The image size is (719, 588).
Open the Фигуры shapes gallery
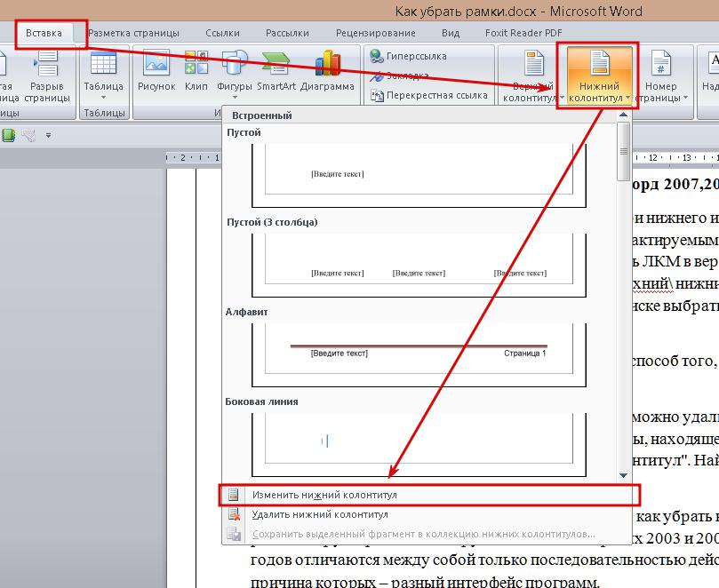tap(235, 75)
